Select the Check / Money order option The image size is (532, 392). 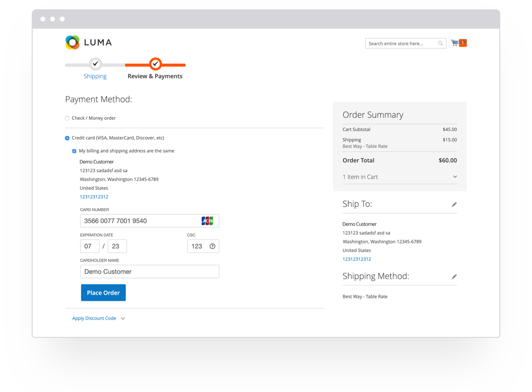point(67,118)
